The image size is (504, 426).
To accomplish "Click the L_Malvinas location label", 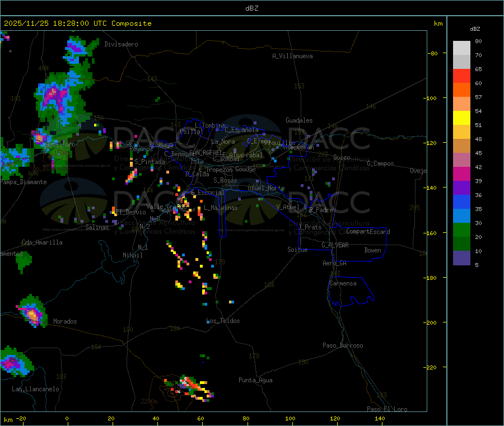I will (221, 208).
